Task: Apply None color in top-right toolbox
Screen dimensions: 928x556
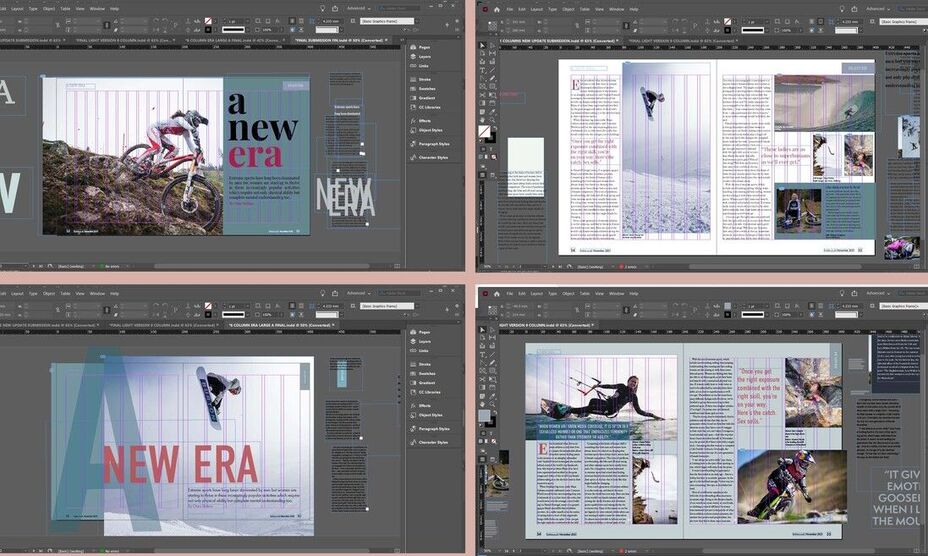Action: (494, 158)
